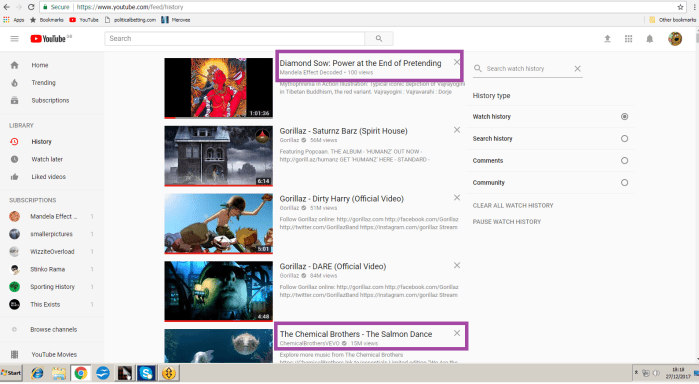Open the account avatar menu

[x=675, y=39]
